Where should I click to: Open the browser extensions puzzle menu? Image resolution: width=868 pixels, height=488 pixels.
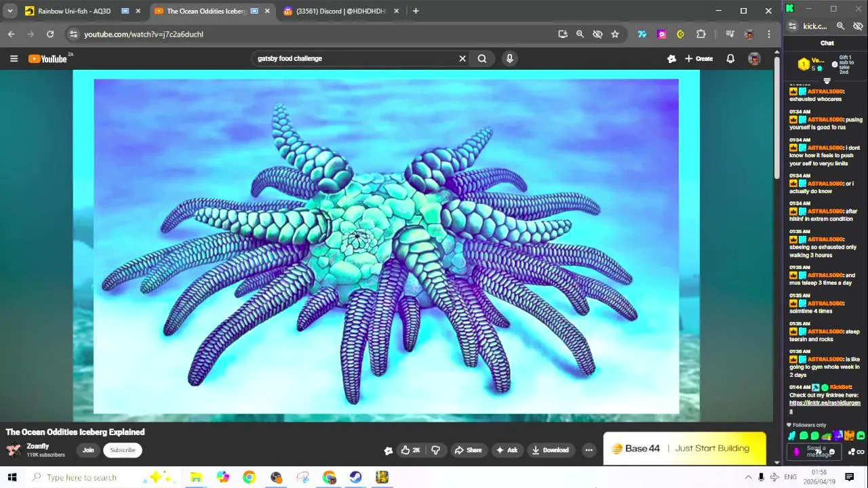coord(701,34)
